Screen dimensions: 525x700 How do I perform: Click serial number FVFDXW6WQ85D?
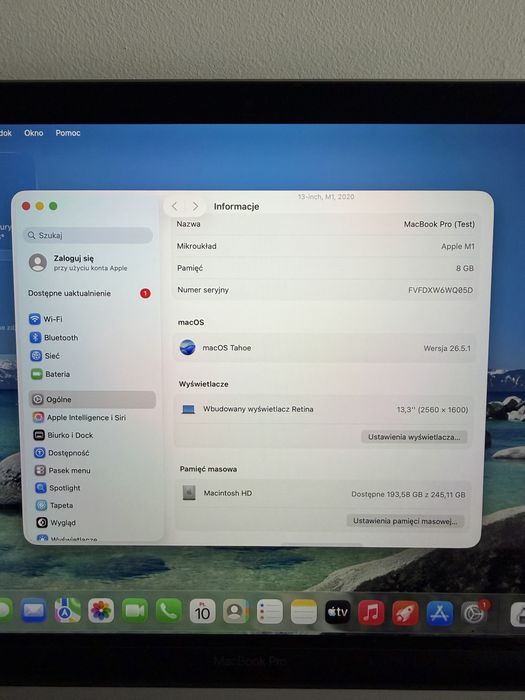[x=440, y=290]
